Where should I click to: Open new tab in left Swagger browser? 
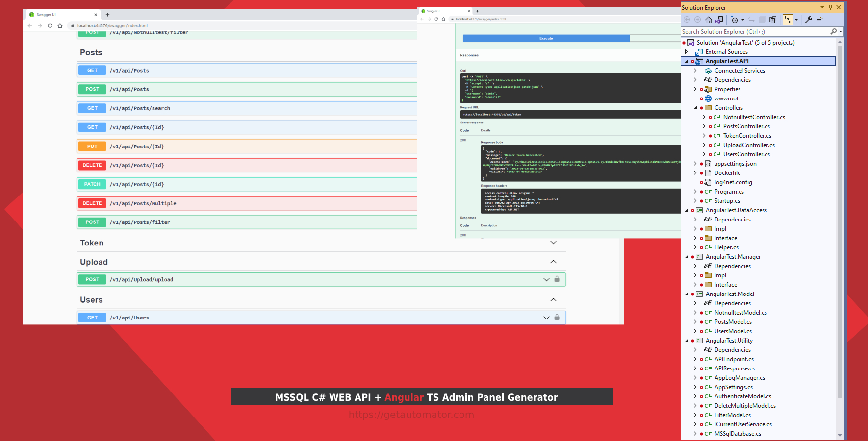point(107,15)
